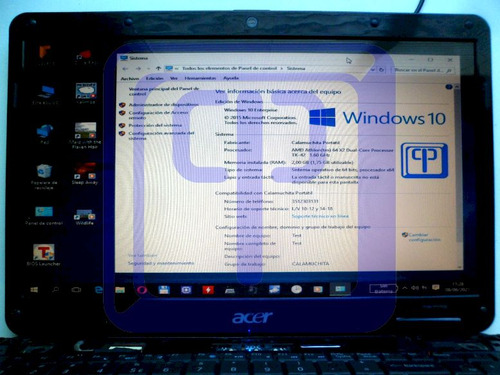500x375 pixels.
Task: Open the Sleep Away desktop shortcut
Action: click(x=85, y=174)
